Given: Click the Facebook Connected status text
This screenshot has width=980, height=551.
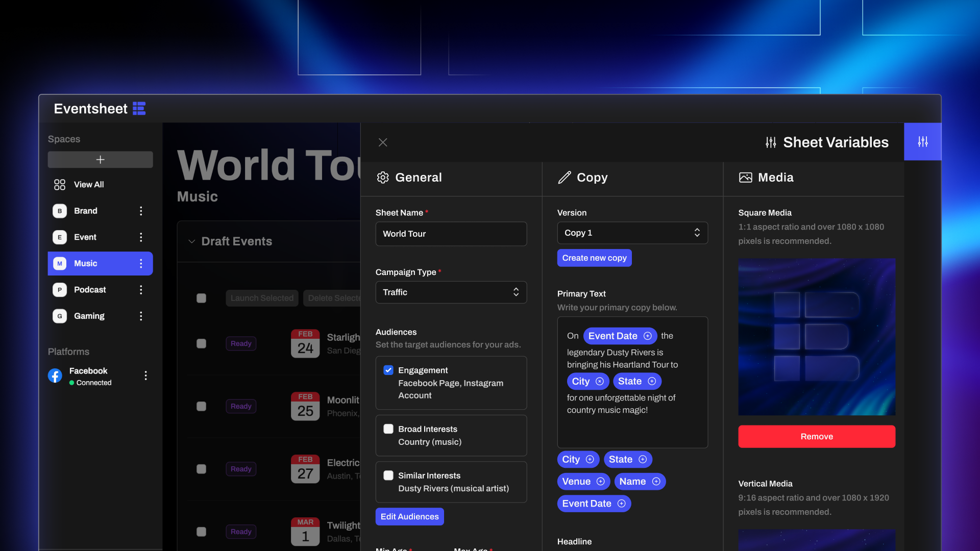Looking at the screenshot, I should click(x=94, y=383).
